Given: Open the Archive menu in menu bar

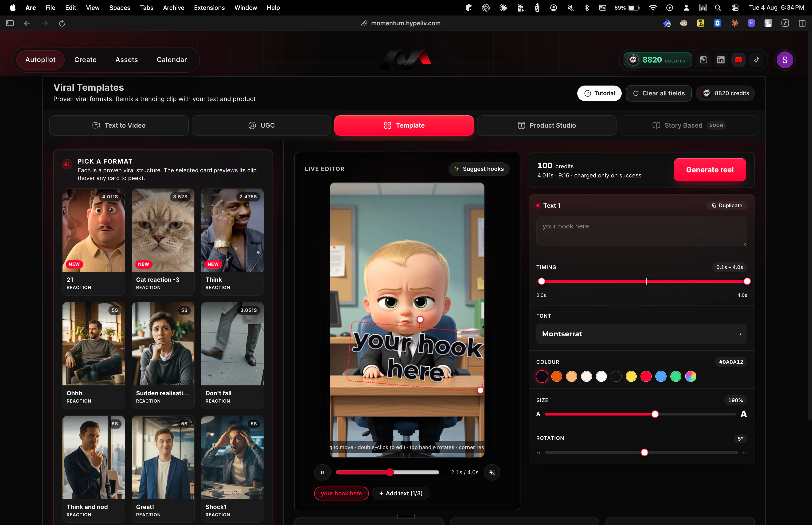Looking at the screenshot, I should coord(173,8).
